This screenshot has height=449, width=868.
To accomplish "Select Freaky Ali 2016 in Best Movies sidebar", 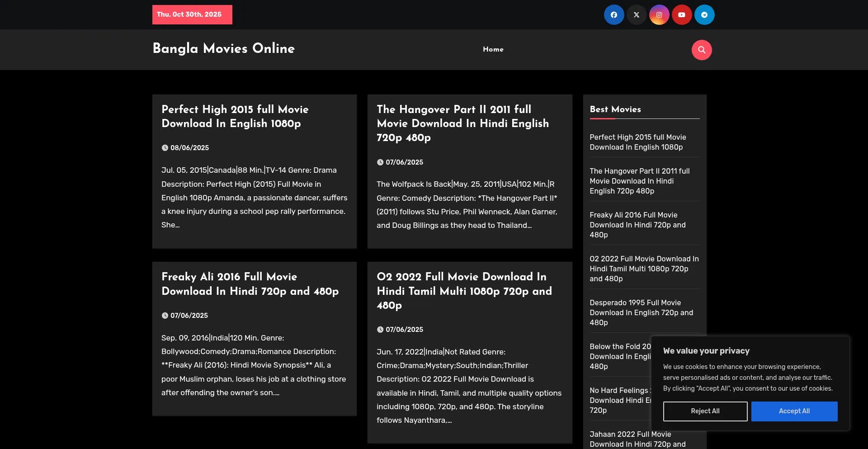I will (637, 225).
